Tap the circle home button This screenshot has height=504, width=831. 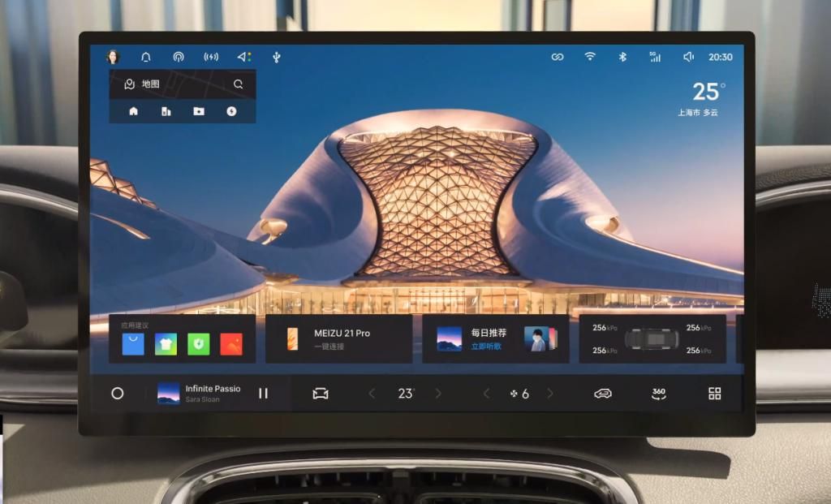[118, 394]
